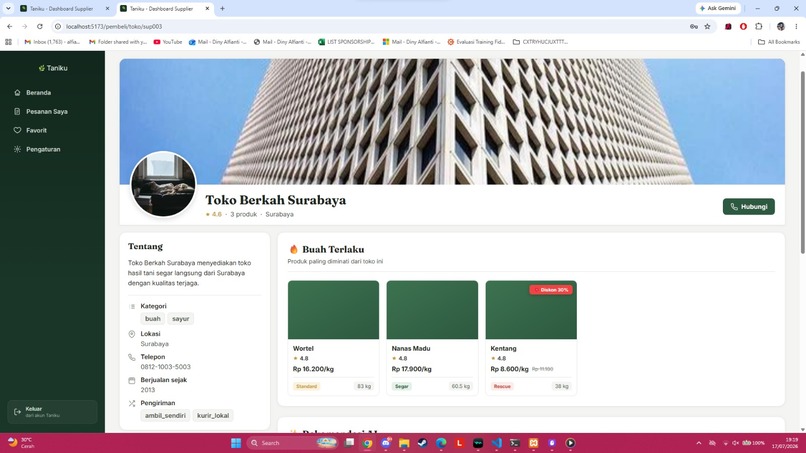Open the Kentang product card image
The width and height of the screenshot is (806, 453).
click(x=531, y=310)
